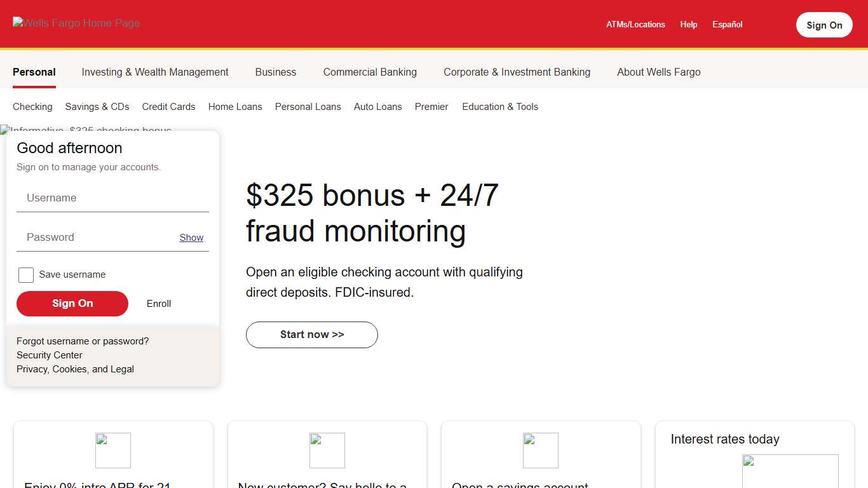Select the Personal tab

pyautogui.click(x=34, y=72)
